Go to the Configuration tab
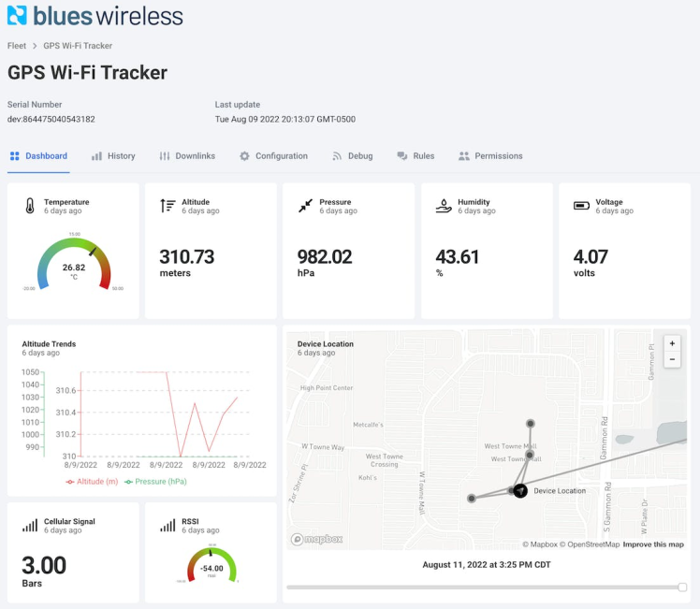This screenshot has width=700, height=609. pyautogui.click(x=273, y=155)
